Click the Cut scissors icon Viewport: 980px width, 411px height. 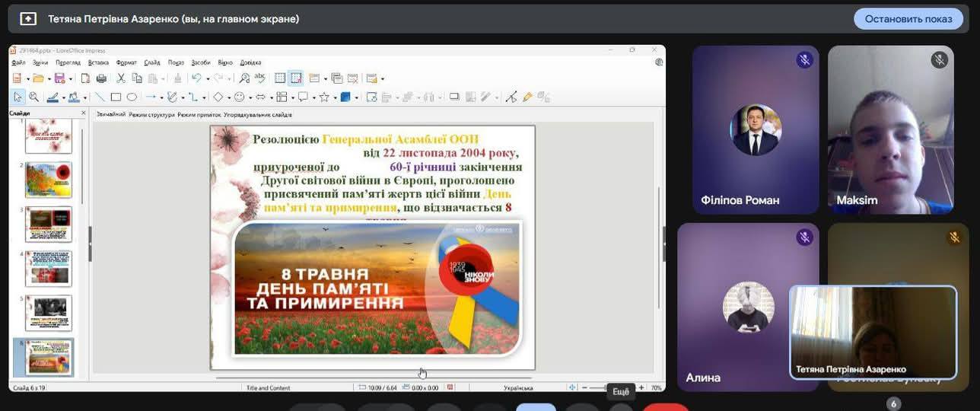click(120, 78)
